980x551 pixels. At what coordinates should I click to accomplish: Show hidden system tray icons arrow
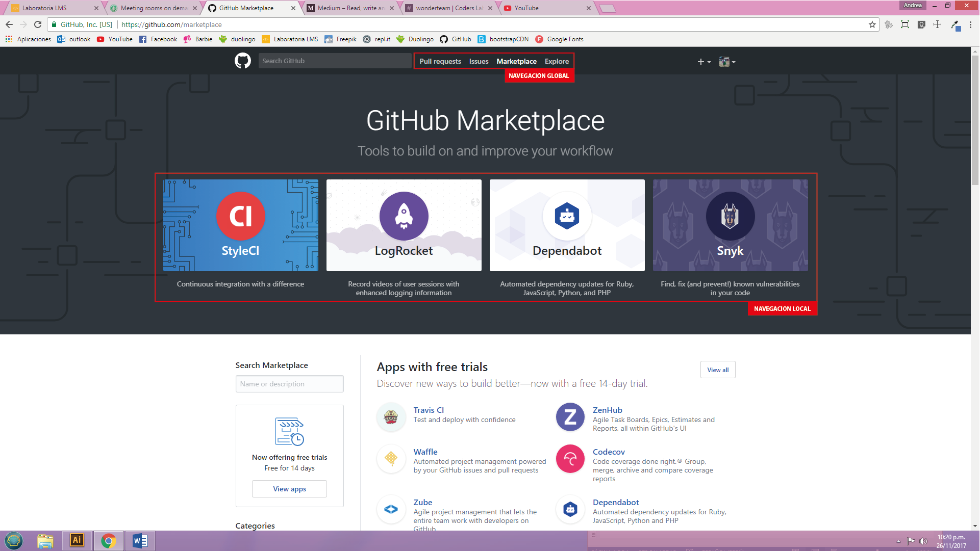[x=898, y=541]
